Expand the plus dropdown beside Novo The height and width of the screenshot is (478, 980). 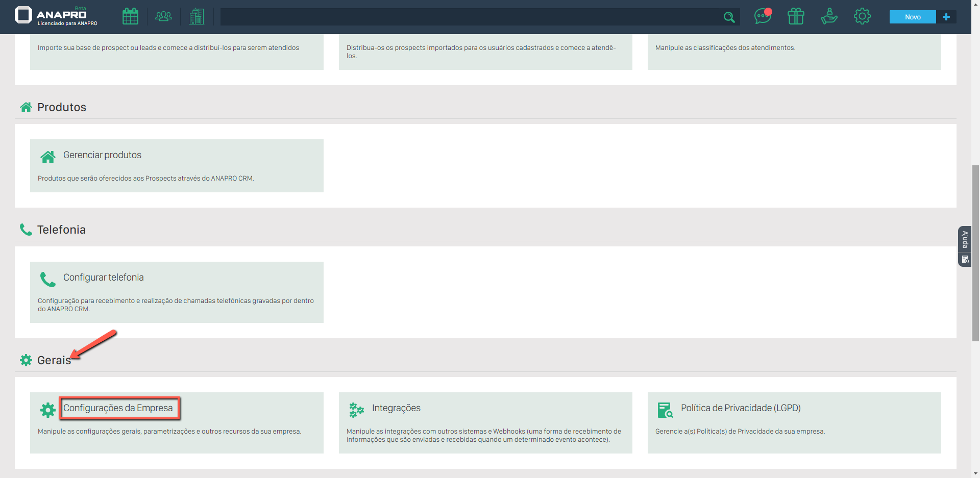(946, 17)
